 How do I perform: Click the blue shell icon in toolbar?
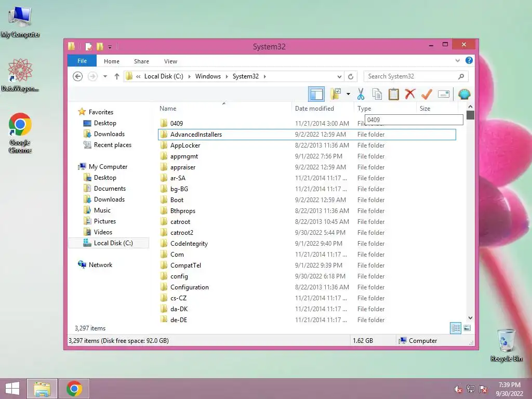[x=464, y=94]
